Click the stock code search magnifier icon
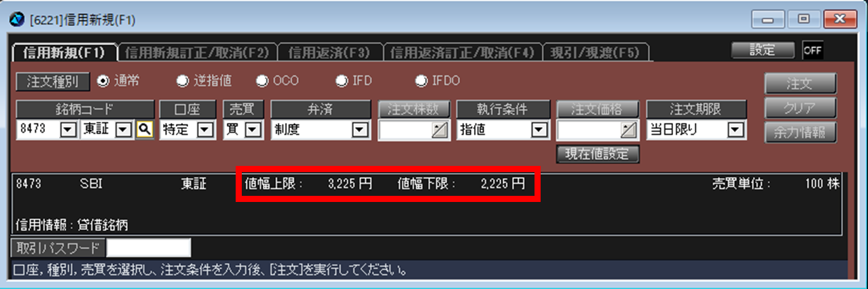Viewport: 868px width, 289px height. [x=144, y=129]
